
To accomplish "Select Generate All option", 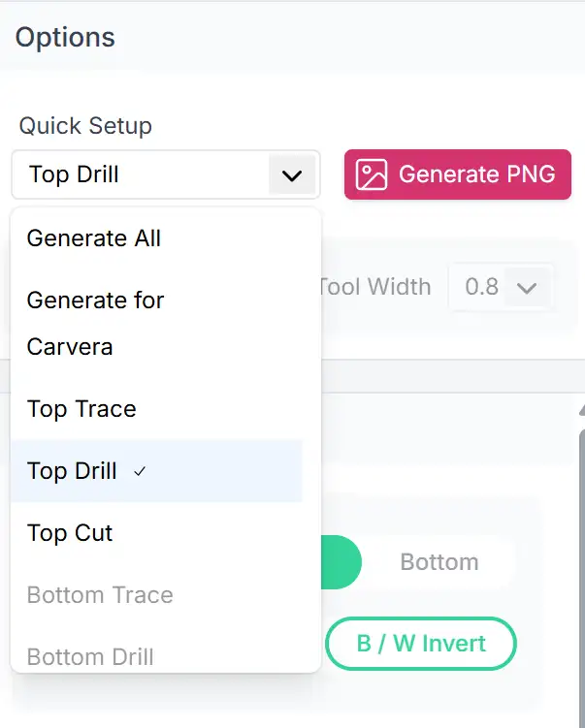I will point(94,238).
